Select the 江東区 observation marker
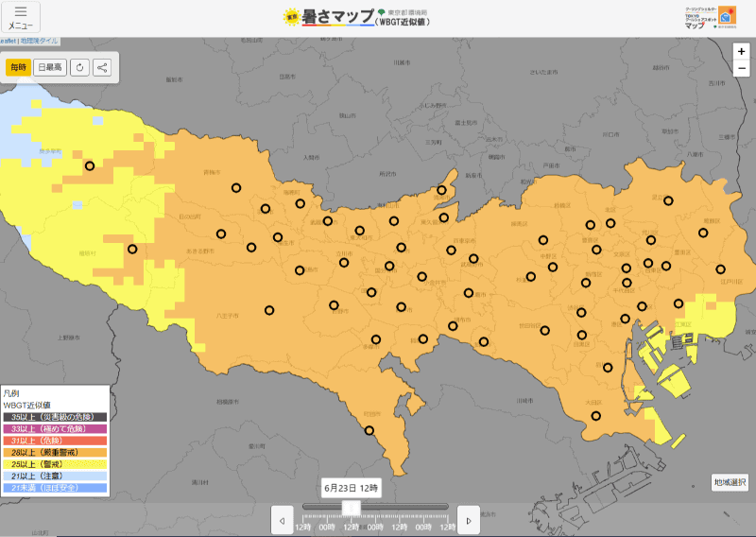This screenshot has height=537, width=756. point(679,304)
